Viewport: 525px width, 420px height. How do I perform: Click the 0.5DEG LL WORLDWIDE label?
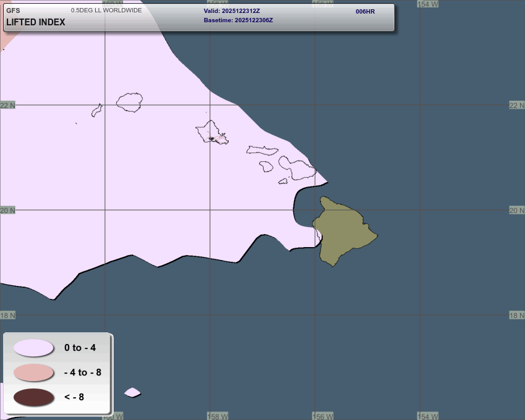106,10
